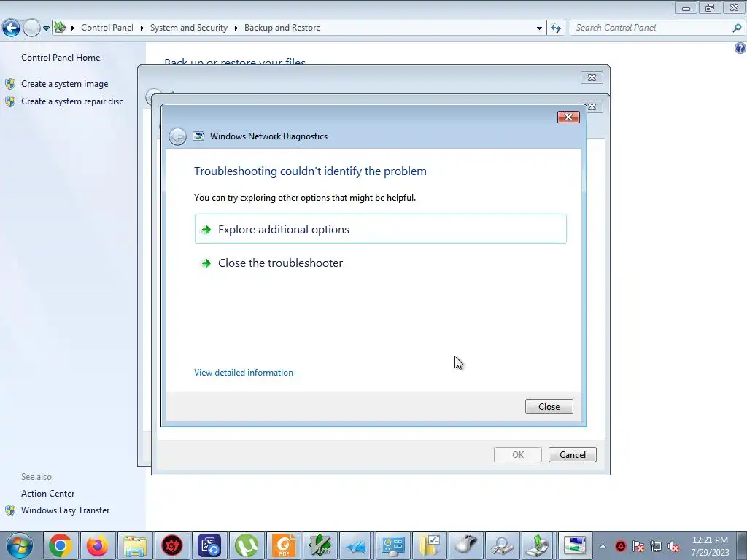Open magnifier search taskbar icon

coord(503,545)
